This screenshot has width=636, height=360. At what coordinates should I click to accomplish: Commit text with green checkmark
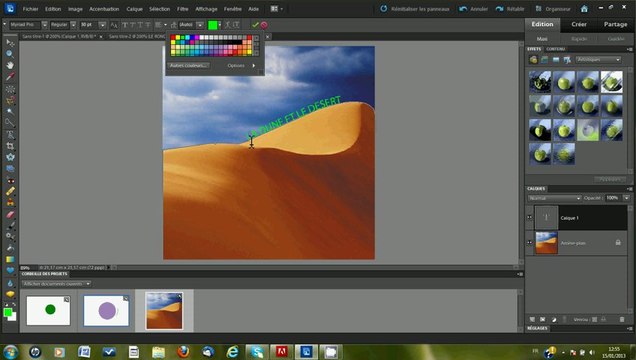click(255, 25)
